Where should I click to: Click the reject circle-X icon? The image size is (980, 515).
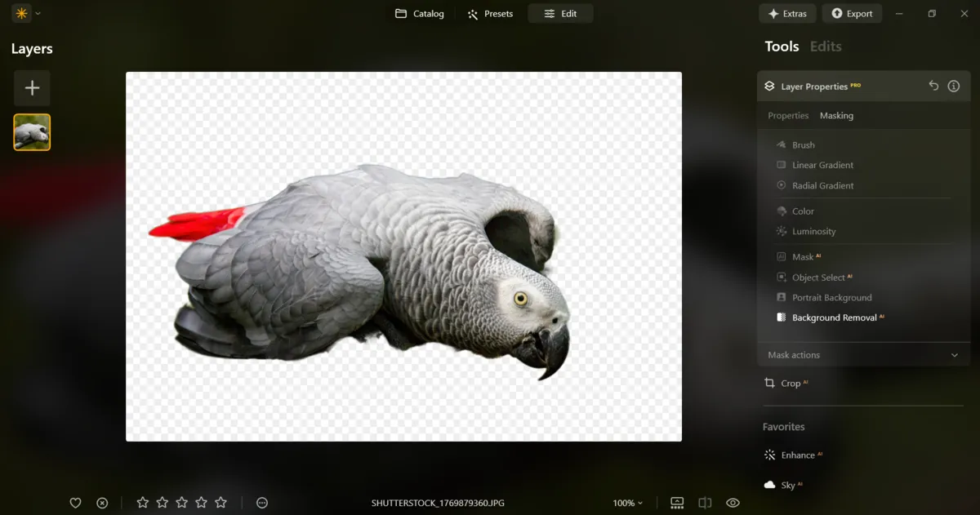pos(102,503)
